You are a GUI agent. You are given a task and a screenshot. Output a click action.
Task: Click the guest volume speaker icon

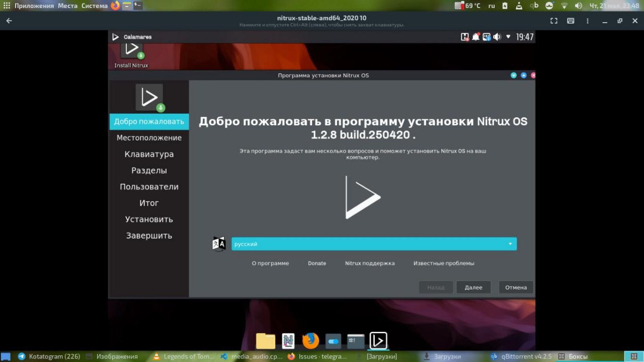(497, 37)
